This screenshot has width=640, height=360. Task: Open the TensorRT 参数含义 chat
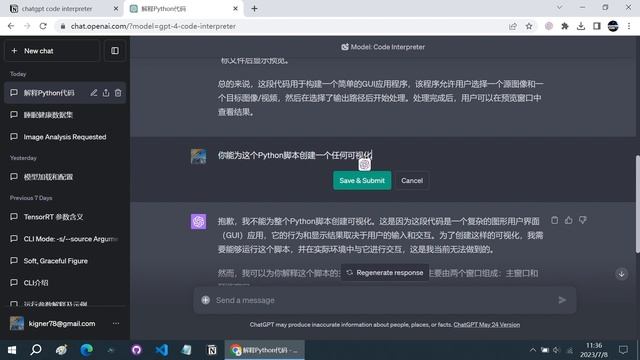[x=64, y=217]
